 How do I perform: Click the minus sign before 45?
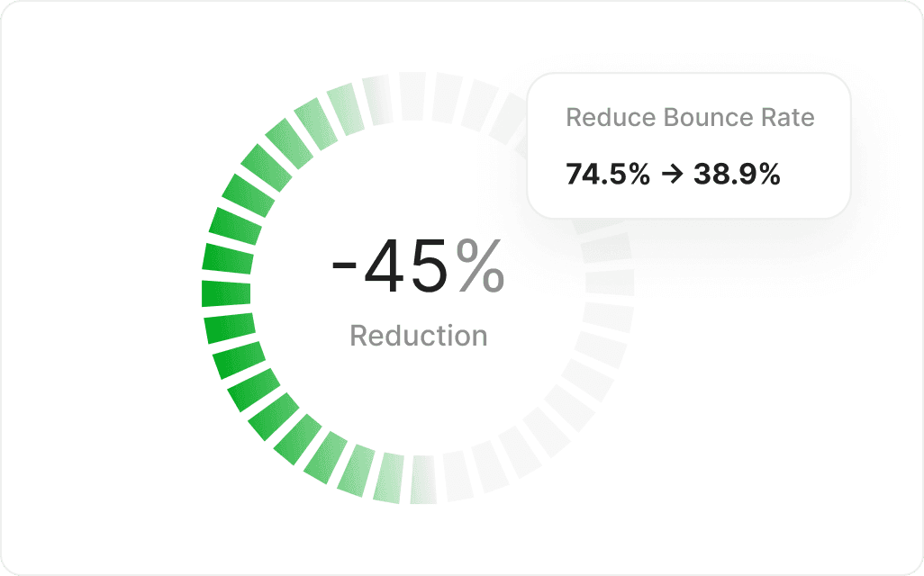(344, 267)
